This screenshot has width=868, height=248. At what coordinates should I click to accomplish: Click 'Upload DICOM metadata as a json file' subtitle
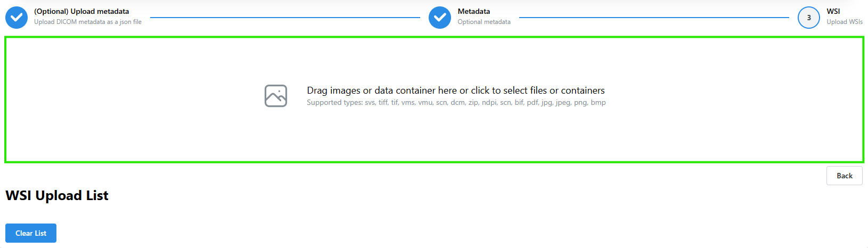pyautogui.click(x=88, y=22)
